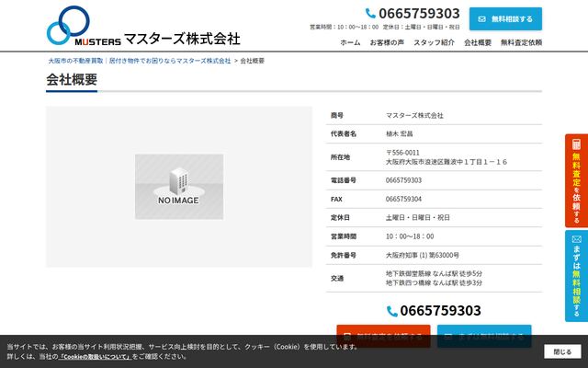
Task: Click header business hours text 営業時間：10：00~18：00
Action: [x=344, y=27]
